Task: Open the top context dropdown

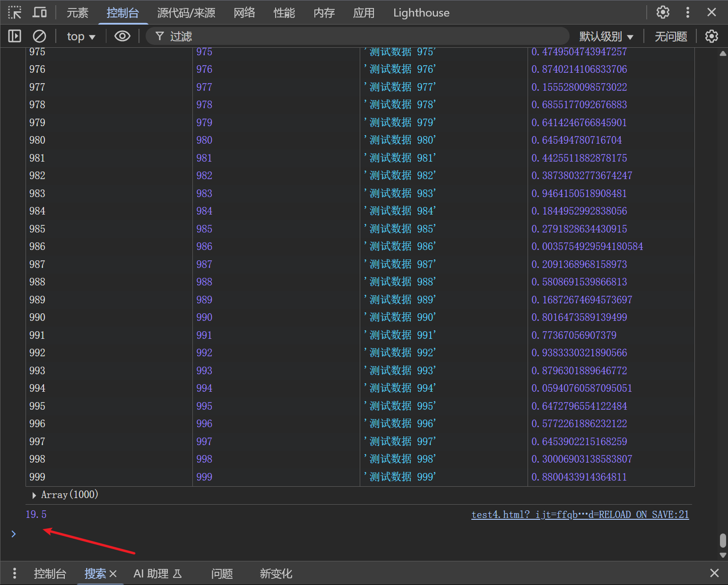Action: click(81, 36)
